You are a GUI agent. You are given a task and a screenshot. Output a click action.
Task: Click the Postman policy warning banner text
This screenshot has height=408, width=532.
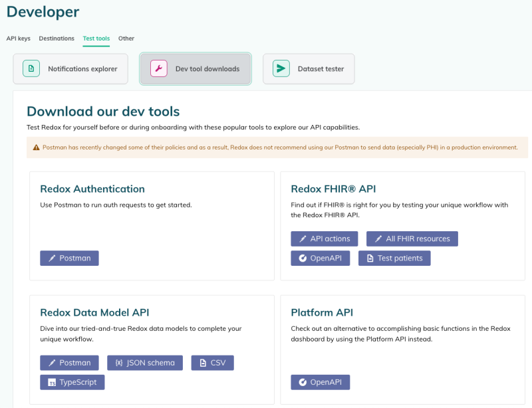(x=280, y=148)
